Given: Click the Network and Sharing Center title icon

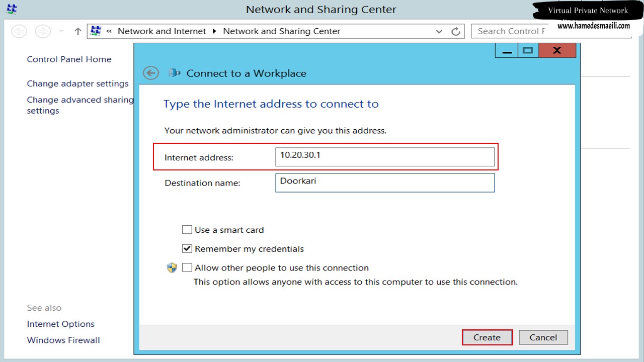Looking at the screenshot, I should [x=12, y=9].
